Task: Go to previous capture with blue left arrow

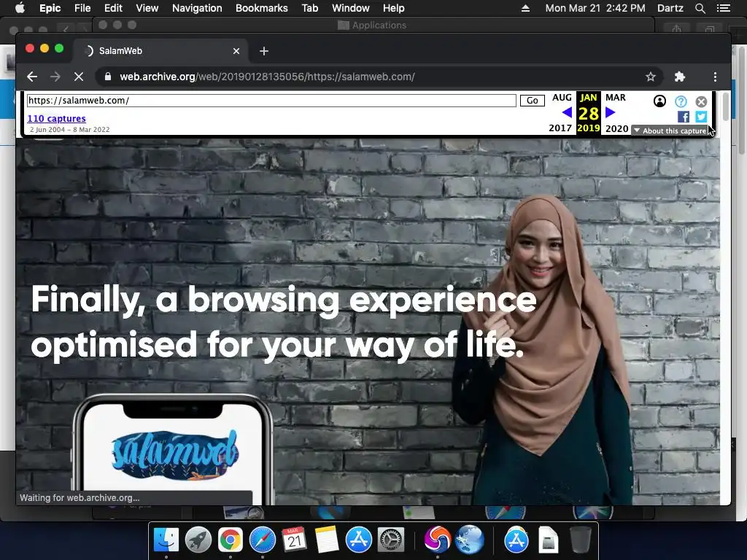Action: click(x=566, y=112)
